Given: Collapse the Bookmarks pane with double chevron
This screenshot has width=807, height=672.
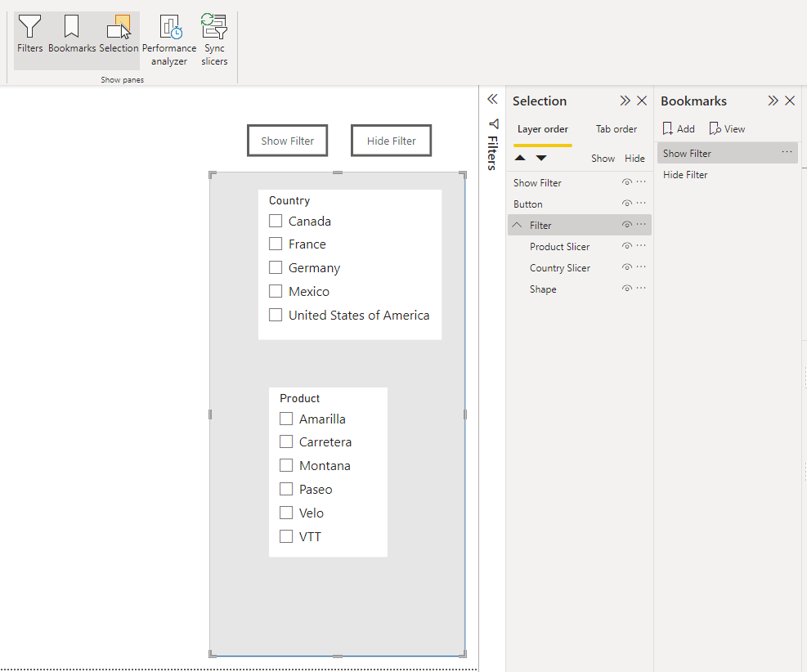Looking at the screenshot, I should [x=773, y=101].
